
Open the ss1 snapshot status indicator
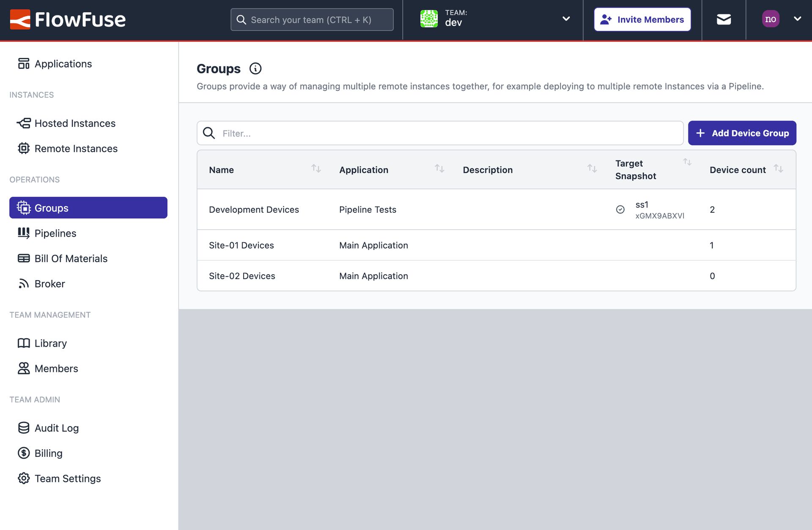pos(620,209)
